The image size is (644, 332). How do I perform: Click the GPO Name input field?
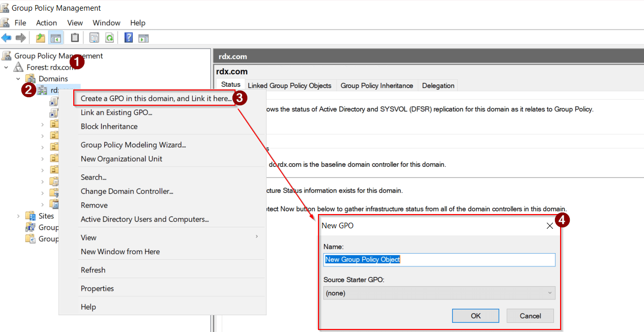pyautogui.click(x=439, y=259)
